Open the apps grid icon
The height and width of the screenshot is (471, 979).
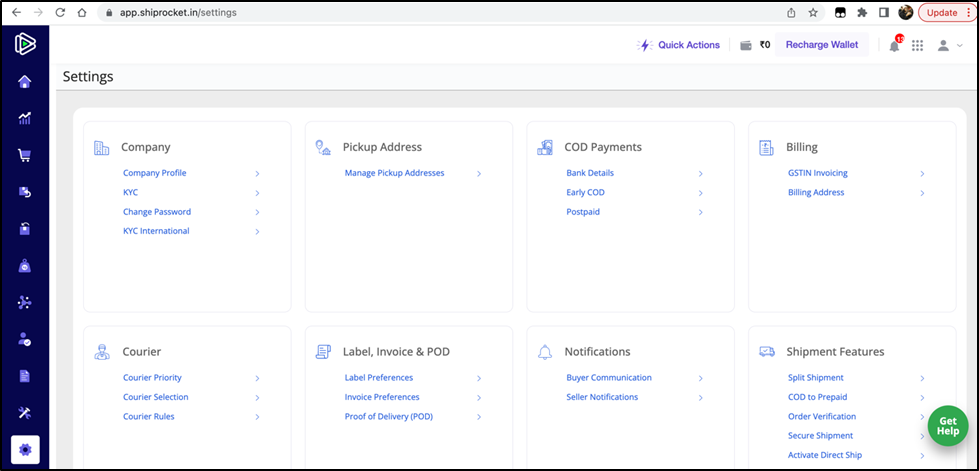[x=917, y=45]
